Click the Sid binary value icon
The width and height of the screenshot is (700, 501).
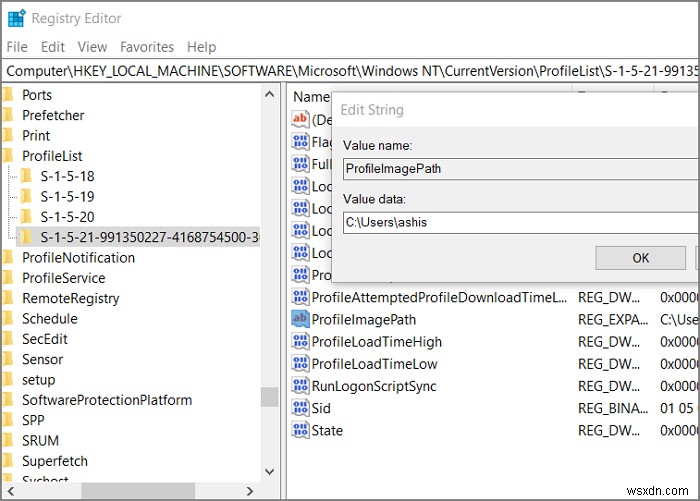tap(300, 408)
